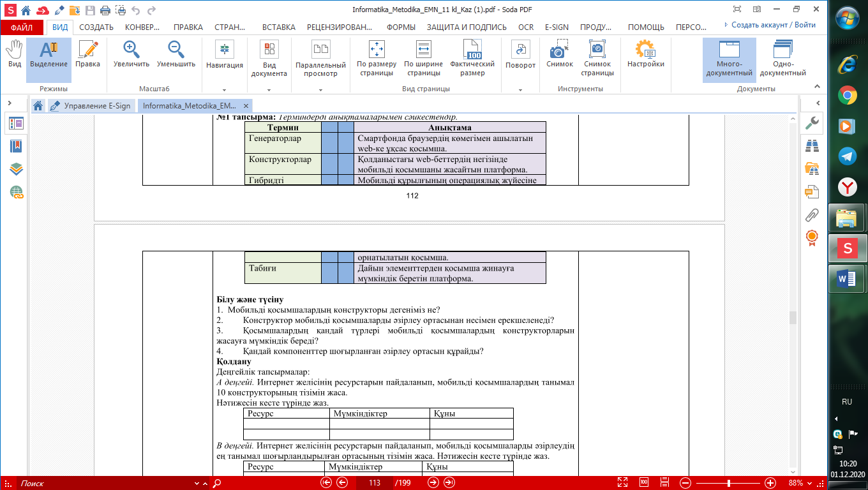Switch to 'Много-документный' mode

(729, 59)
